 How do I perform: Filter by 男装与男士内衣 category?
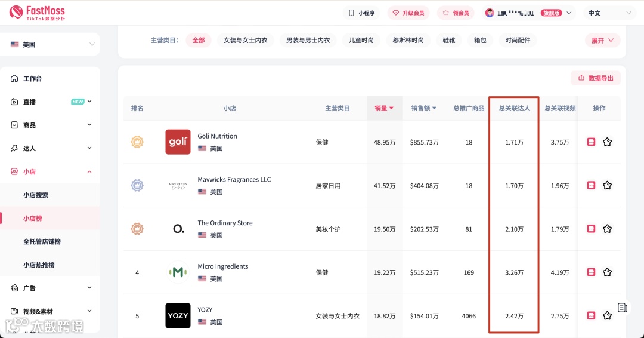tap(308, 40)
